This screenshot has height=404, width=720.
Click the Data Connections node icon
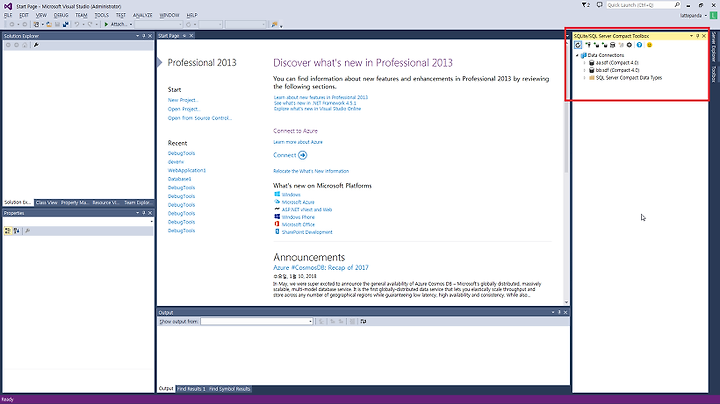(584, 55)
